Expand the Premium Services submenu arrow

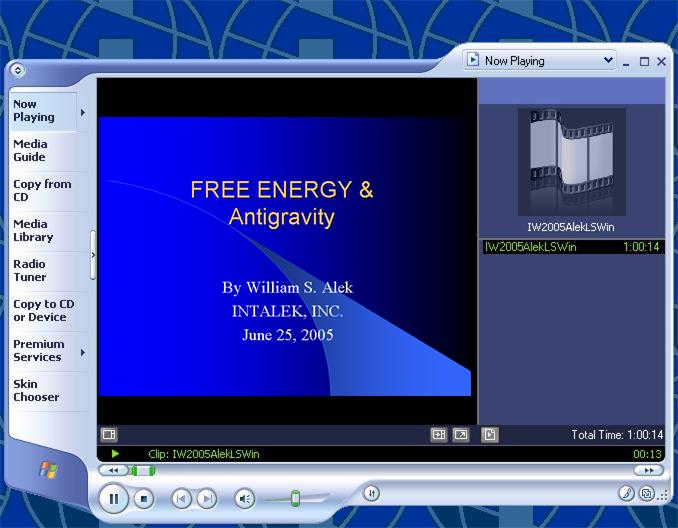83,352
